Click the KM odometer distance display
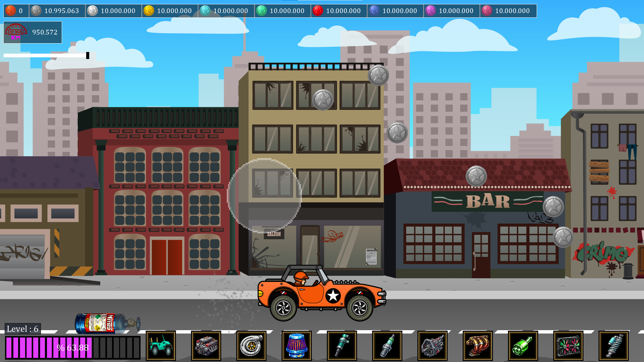The image size is (644, 362). coord(33,32)
